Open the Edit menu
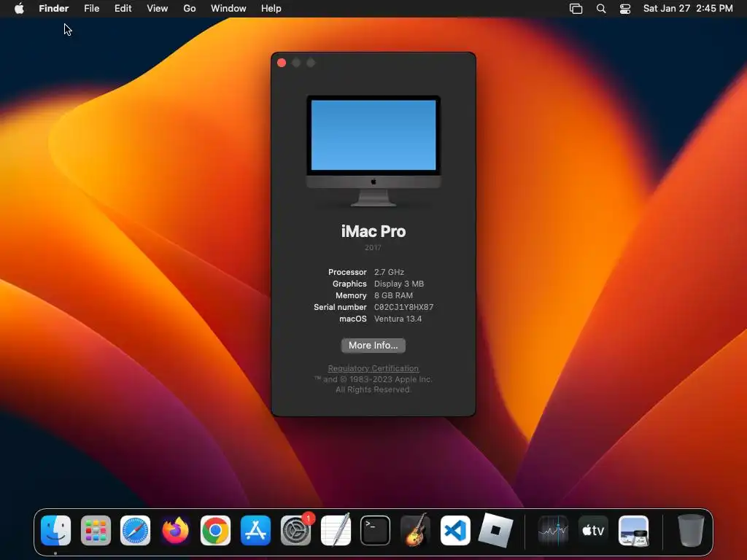Viewport: 747px width, 560px height. coord(123,9)
